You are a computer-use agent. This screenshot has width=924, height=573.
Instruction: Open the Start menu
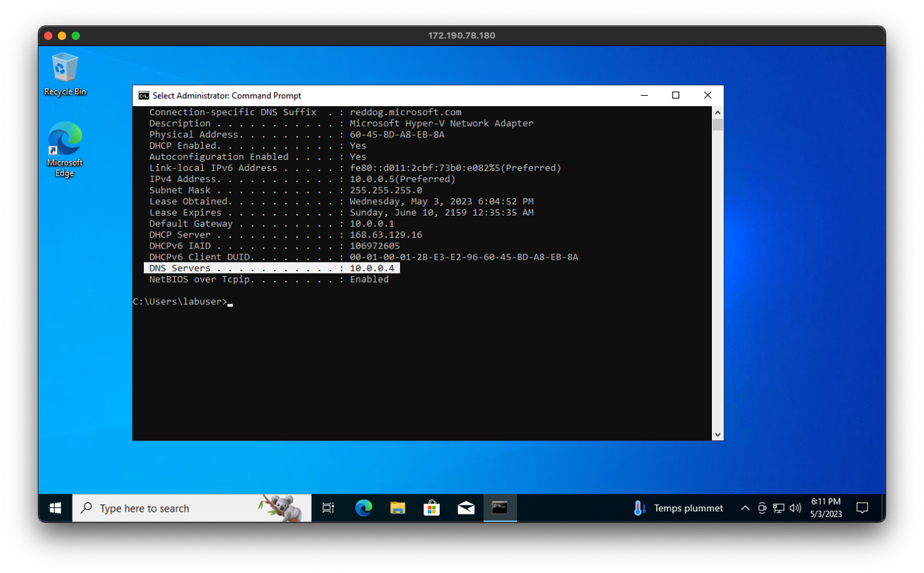(55, 508)
